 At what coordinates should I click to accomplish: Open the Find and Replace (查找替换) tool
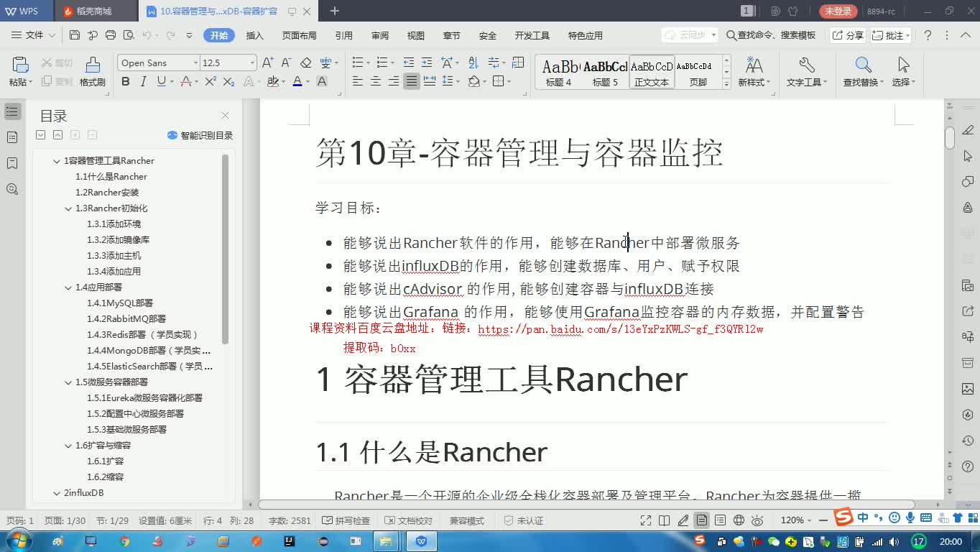point(864,72)
